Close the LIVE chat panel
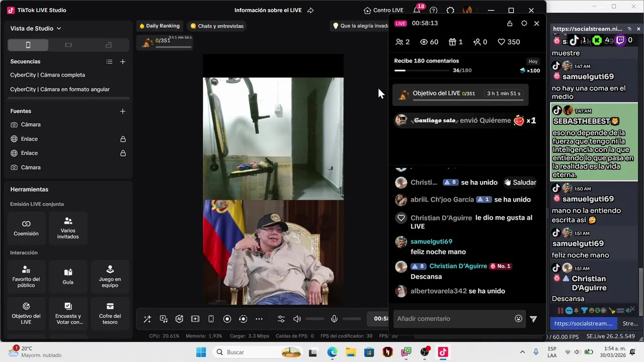Viewport: 644px width, 362px height. click(x=537, y=23)
